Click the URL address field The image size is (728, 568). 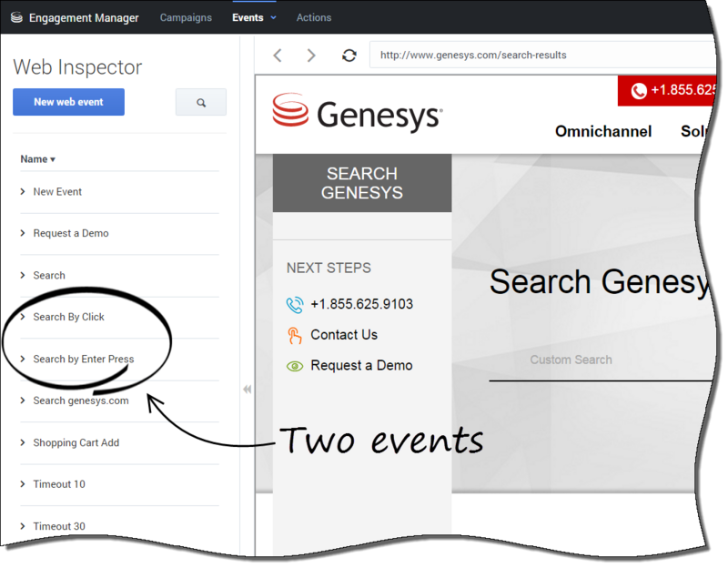(537, 56)
